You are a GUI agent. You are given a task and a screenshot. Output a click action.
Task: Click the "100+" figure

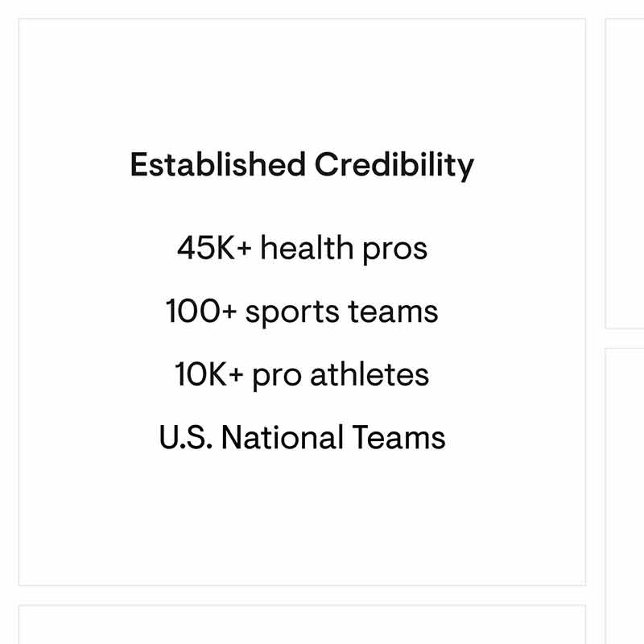(201, 312)
